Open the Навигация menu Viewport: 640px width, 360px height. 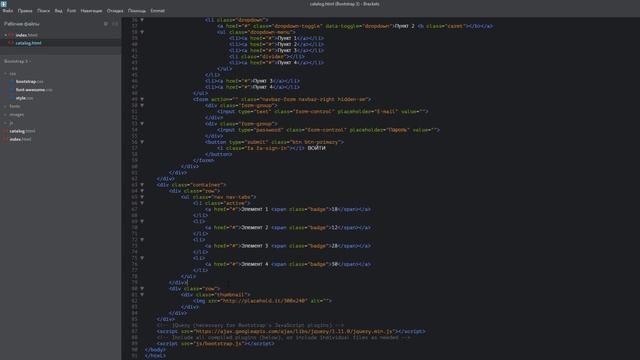click(x=91, y=11)
